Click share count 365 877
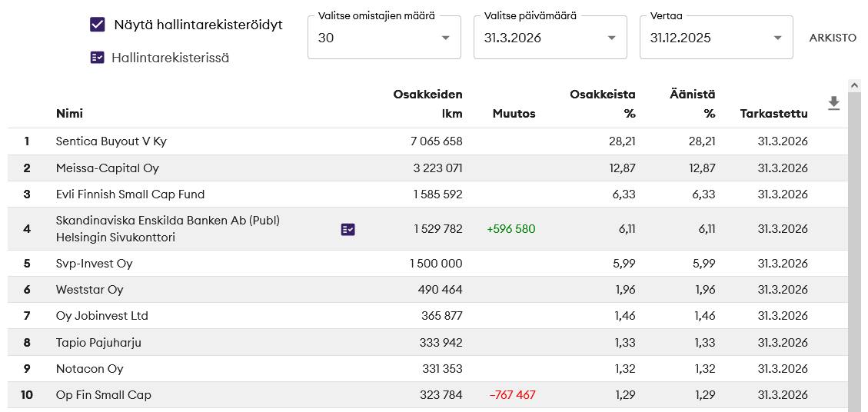Image resolution: width=868 pixels, height=412 pixels. click(442, 316)
